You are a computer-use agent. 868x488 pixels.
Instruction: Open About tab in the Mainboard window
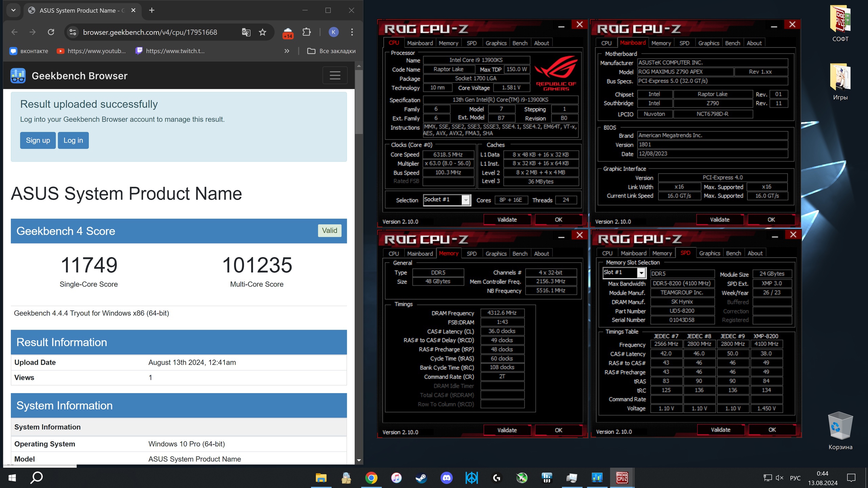coord(754,43)
